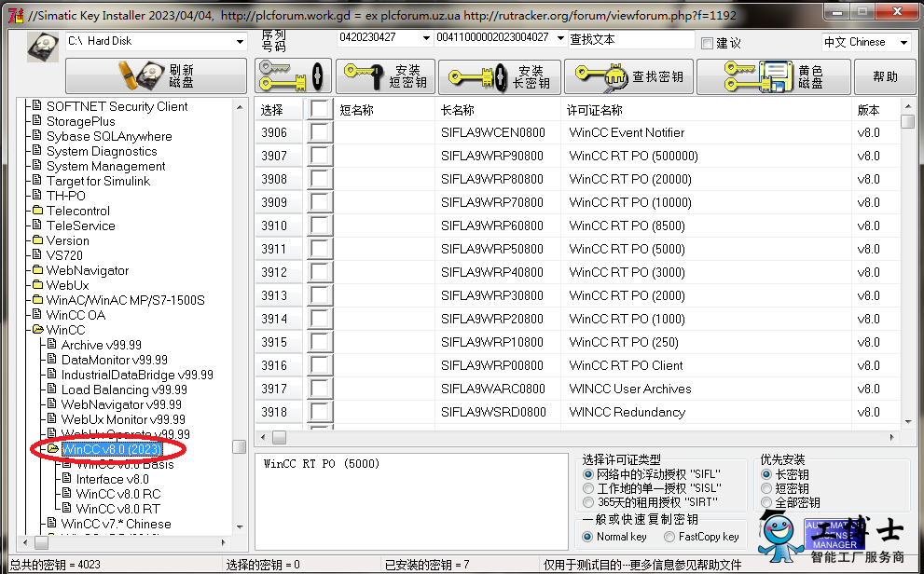Screen dimensions: 924x574
Task: Click the tree panel vertical scrollbar thumb
Action: click(240, 447)
